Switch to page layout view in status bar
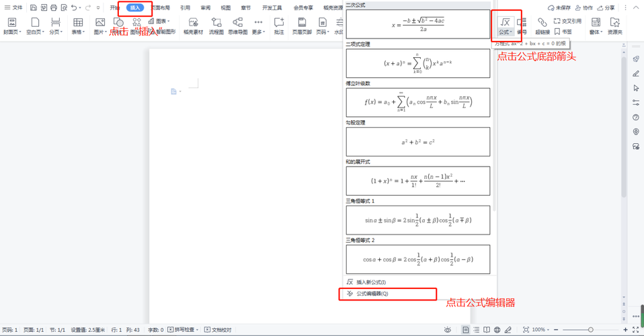Screen dimensions: 644x336 tap(465, 329)
